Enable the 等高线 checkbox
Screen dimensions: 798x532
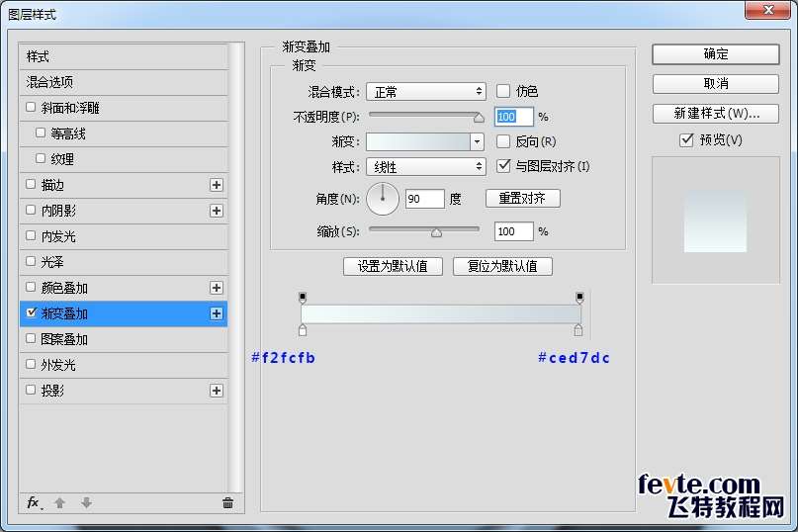coord(41,133)
